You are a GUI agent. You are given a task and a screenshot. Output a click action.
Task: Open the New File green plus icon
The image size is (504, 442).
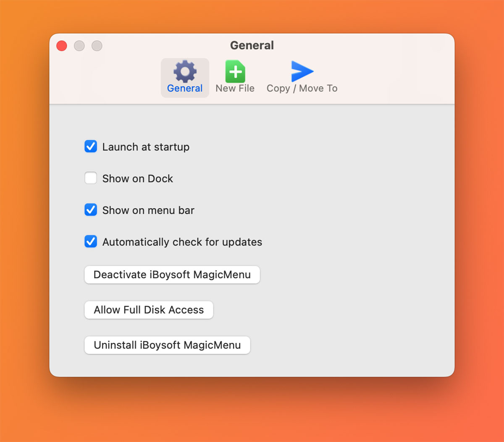(235, 71)
